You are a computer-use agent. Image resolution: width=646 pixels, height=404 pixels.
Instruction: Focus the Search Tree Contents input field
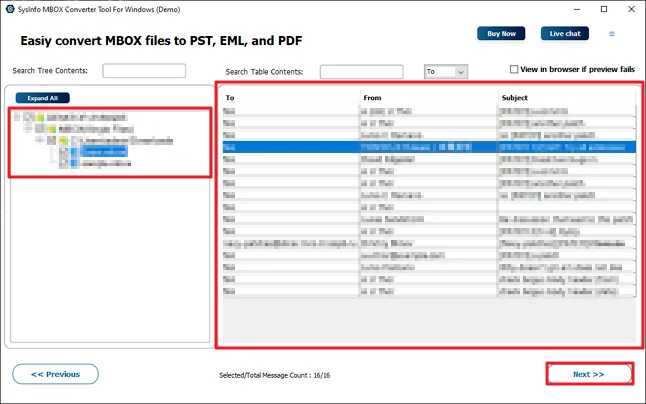coord(144,71)
